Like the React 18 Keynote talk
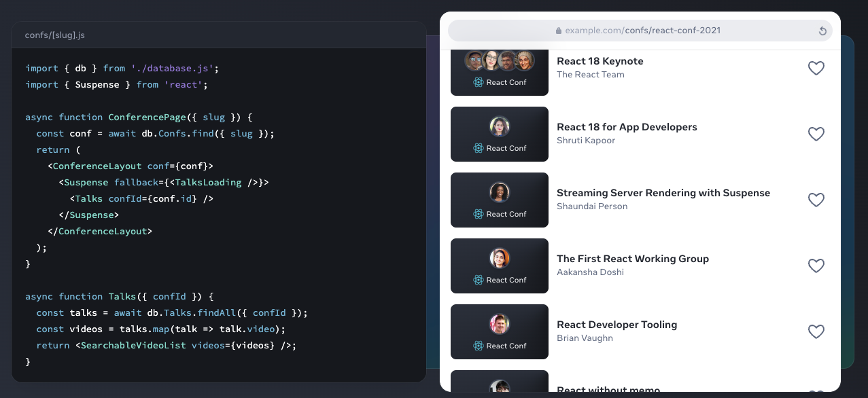868x398 pixels. [x=816, y=68]
